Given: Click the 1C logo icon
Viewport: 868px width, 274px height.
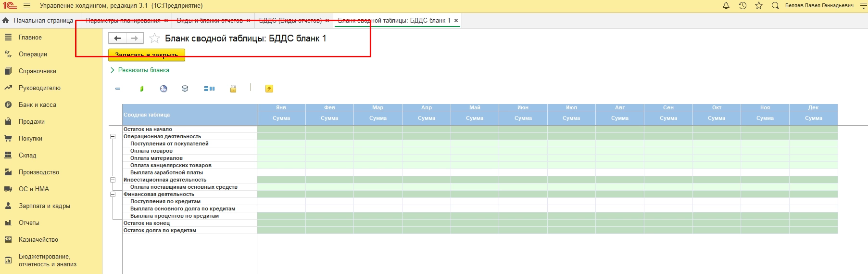Looking at the screenshot, I should [x=10, y=6].
